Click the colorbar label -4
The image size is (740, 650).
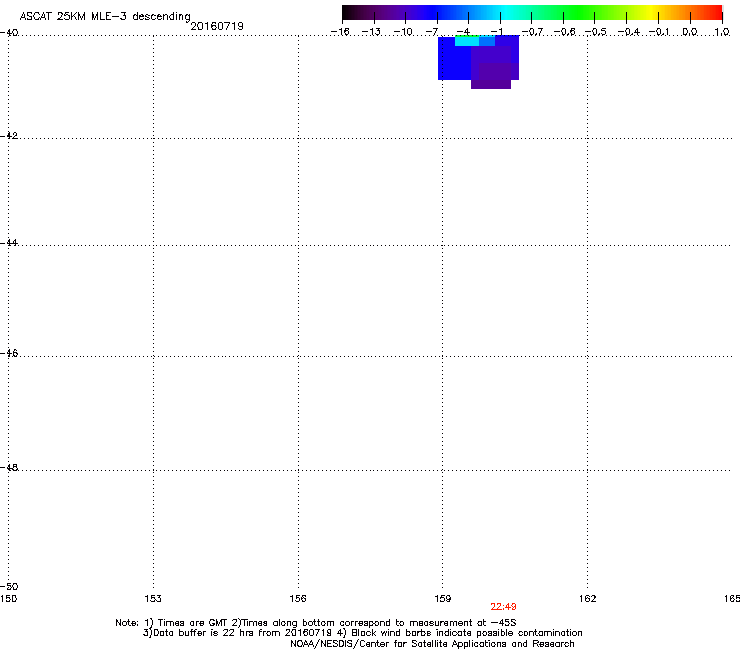(463, 32)
